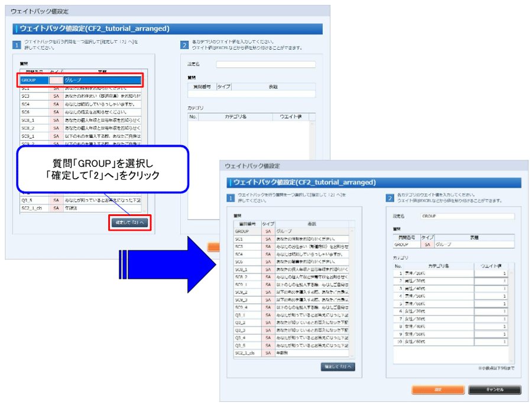Click the blue step 2 badge in front dialog
Viewport: 532px width, 403px height.
click(390, 199)
